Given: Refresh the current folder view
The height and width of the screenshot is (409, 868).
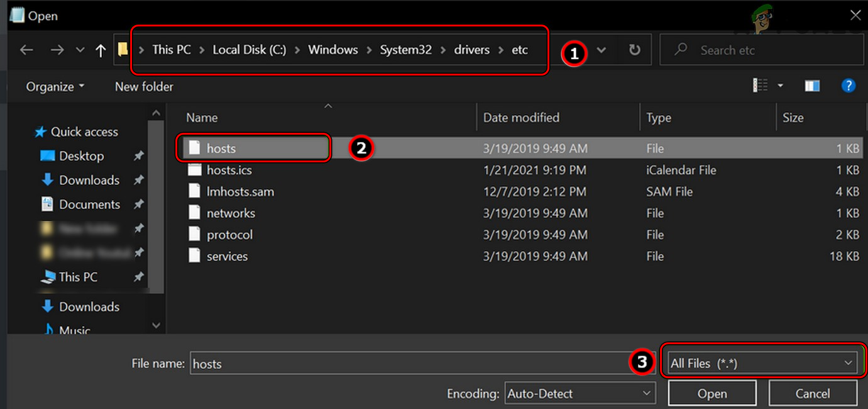Looking at the screenshot, I should tap(634, 50).
